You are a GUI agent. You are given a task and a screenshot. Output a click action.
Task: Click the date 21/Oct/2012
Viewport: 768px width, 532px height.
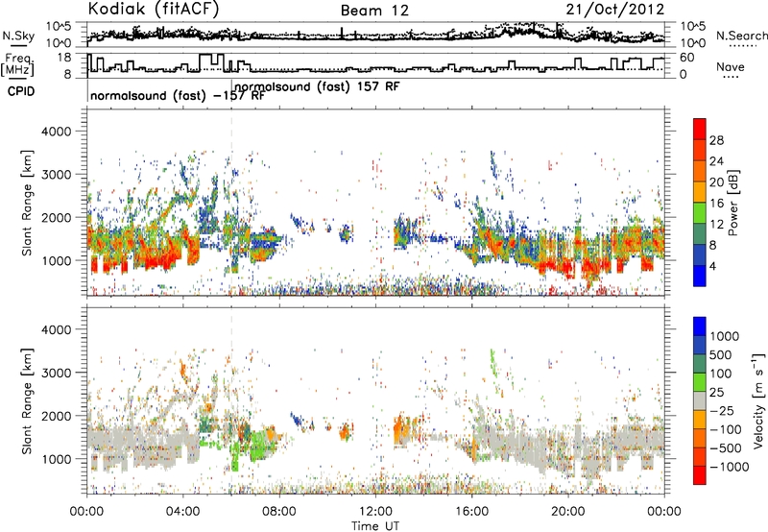point(615,10)
